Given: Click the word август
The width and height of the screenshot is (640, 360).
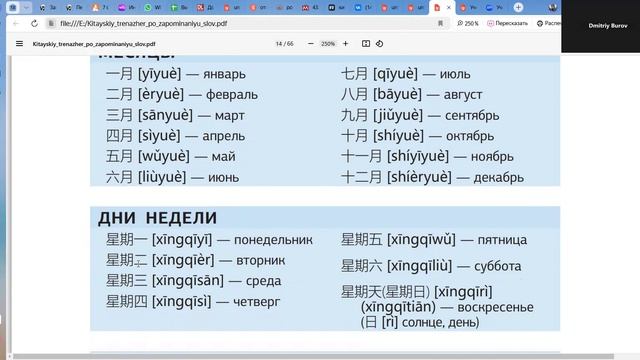Looking at the screenshot, I should [463, 95].
